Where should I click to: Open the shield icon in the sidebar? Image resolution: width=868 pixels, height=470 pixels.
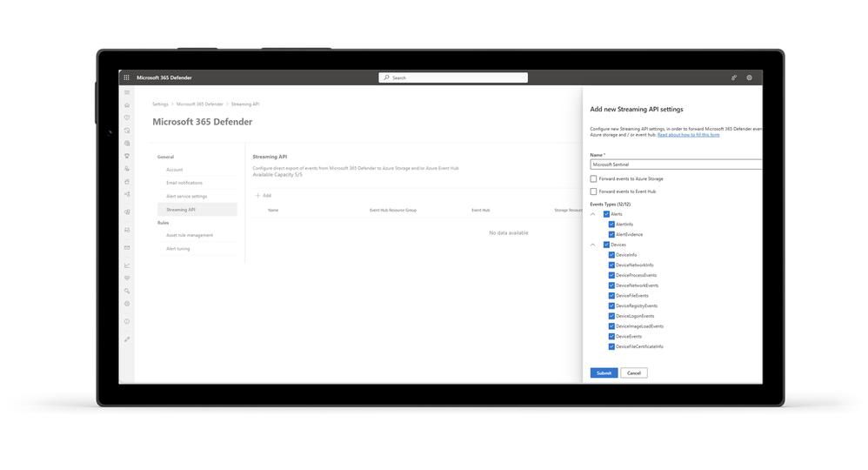click(127, 118)
